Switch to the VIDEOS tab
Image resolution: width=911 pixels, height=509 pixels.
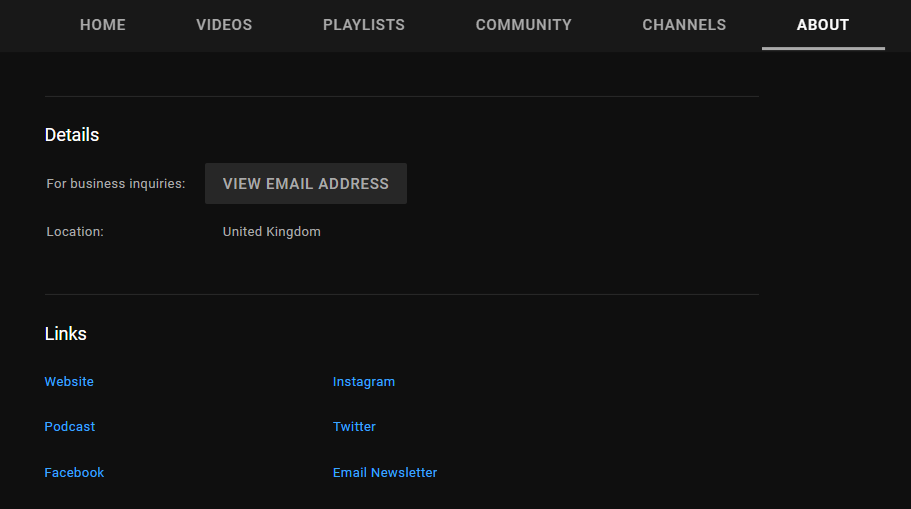tap(224, 25)
